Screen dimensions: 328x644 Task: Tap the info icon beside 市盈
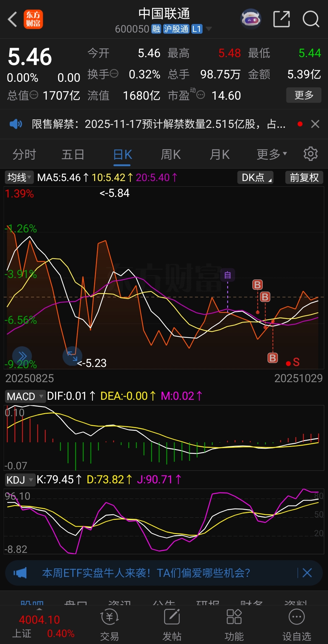(200, 95)
